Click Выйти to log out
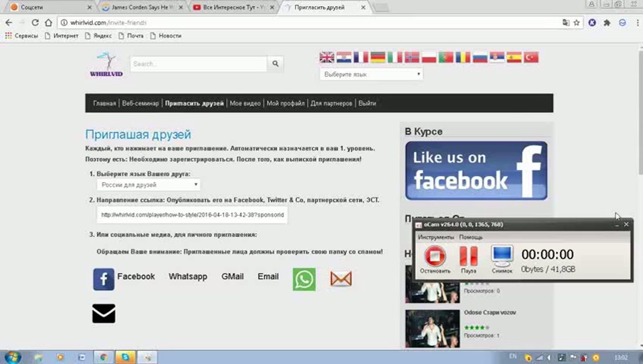Screen dimensions: 643x364 point(367,103)
